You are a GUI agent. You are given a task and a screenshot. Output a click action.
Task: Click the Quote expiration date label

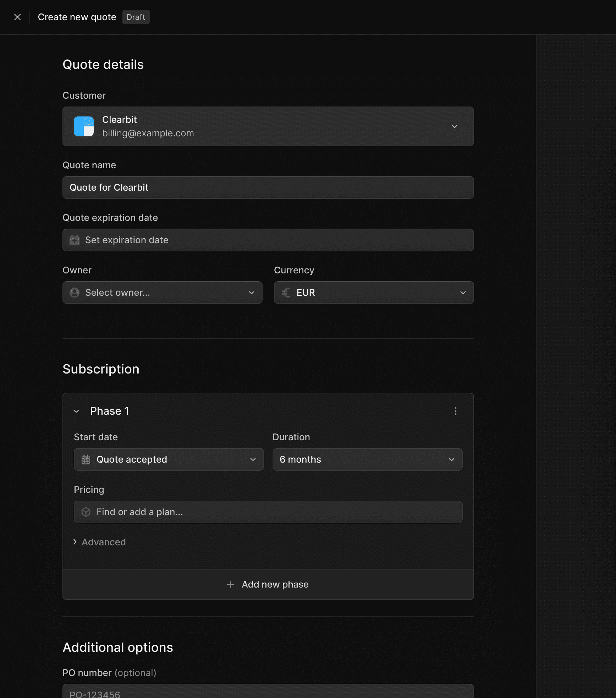click(110, 218)
